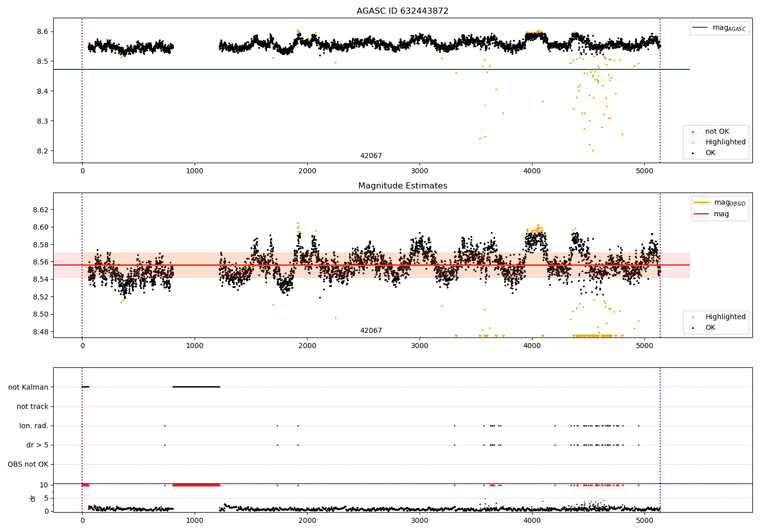Click the '42067' label in middle plot

tap(371, 330)
